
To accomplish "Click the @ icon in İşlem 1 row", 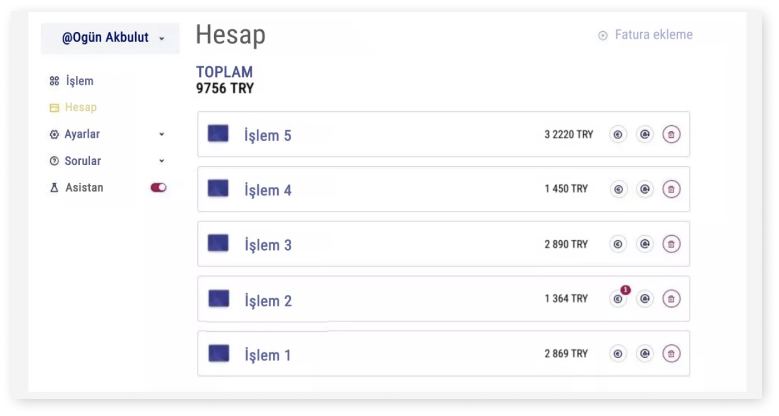I will [x=645, y=353].
